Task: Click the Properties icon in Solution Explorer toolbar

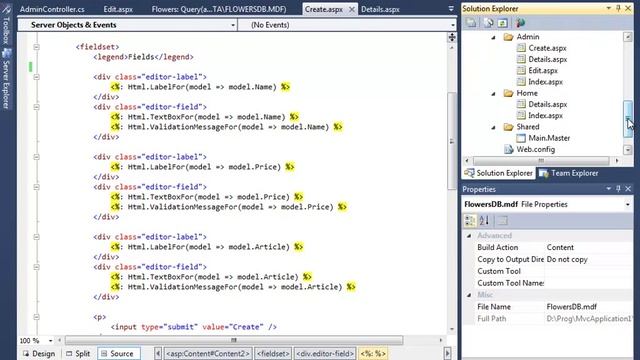Action: pos(471,23)
